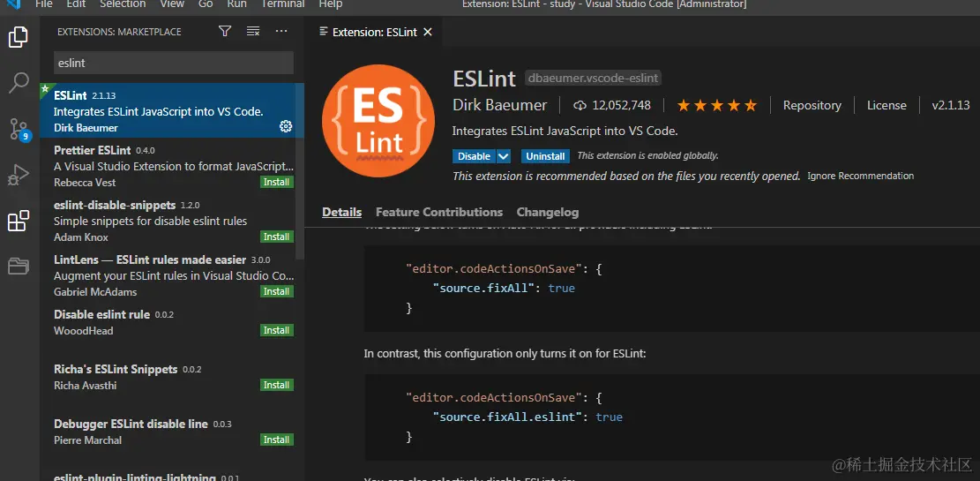Click the install count download icon
Screen dimensions: 980x481
pos(580,106)
